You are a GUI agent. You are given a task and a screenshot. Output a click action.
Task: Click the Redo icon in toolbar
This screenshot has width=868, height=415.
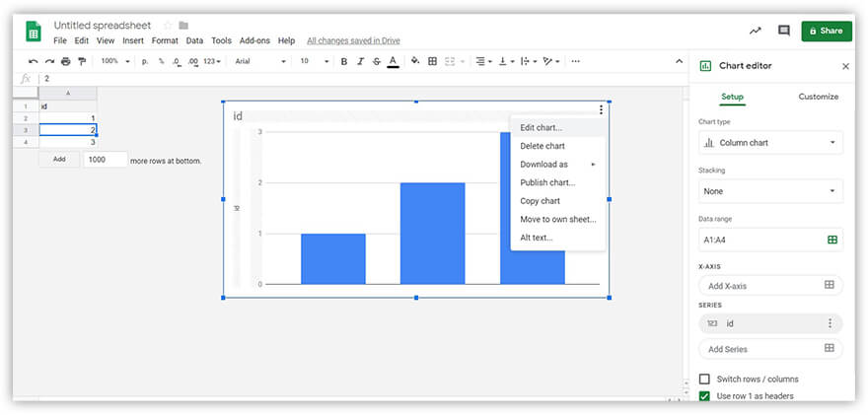[x=50, y=61]
